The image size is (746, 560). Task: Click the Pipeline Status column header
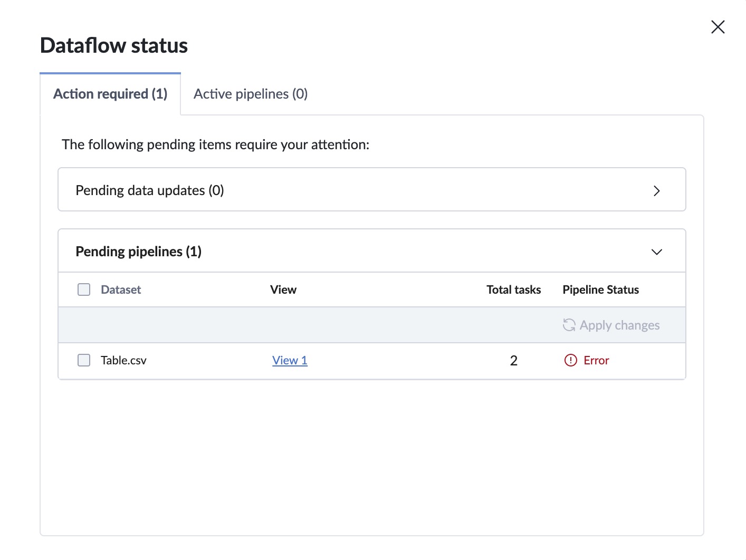pyautogui.click(x=600, y=289)
